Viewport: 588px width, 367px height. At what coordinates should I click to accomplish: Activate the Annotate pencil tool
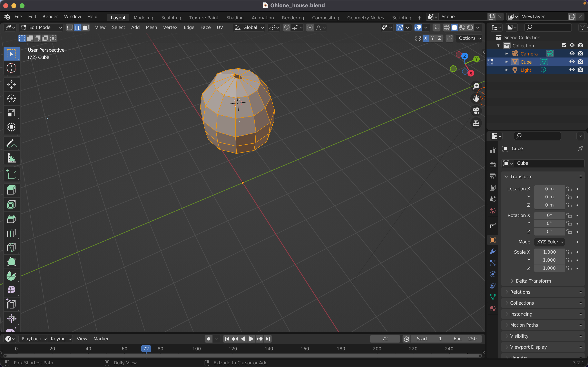point(11,144)
